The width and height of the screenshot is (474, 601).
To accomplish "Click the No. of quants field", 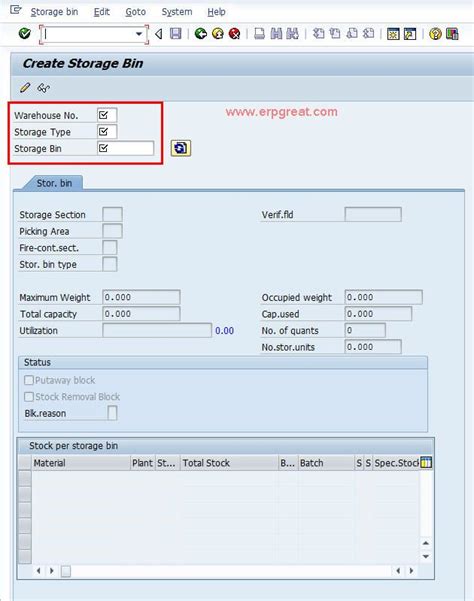I will [365, 330].
